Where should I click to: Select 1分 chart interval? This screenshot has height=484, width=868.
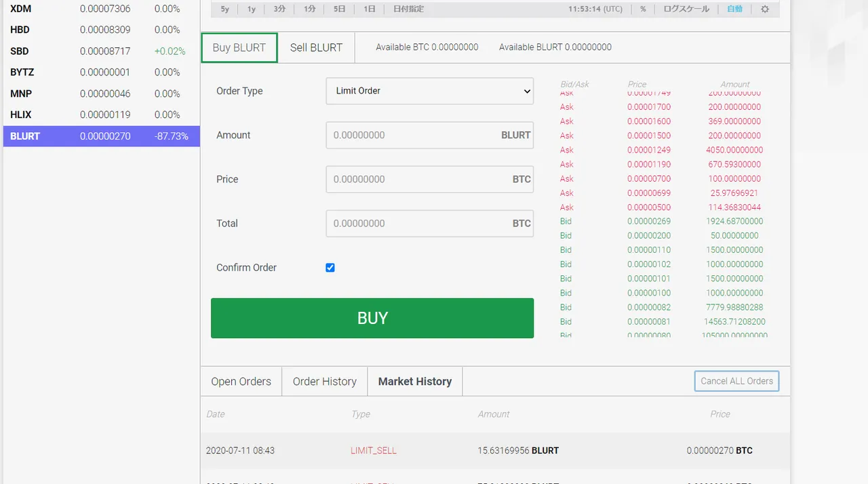coord(310,9)
